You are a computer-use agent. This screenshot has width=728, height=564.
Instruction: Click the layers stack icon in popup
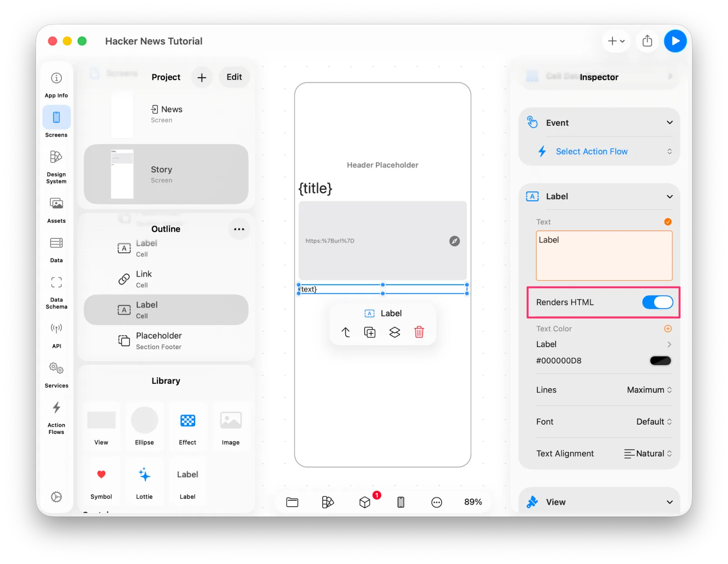(394, 332)
